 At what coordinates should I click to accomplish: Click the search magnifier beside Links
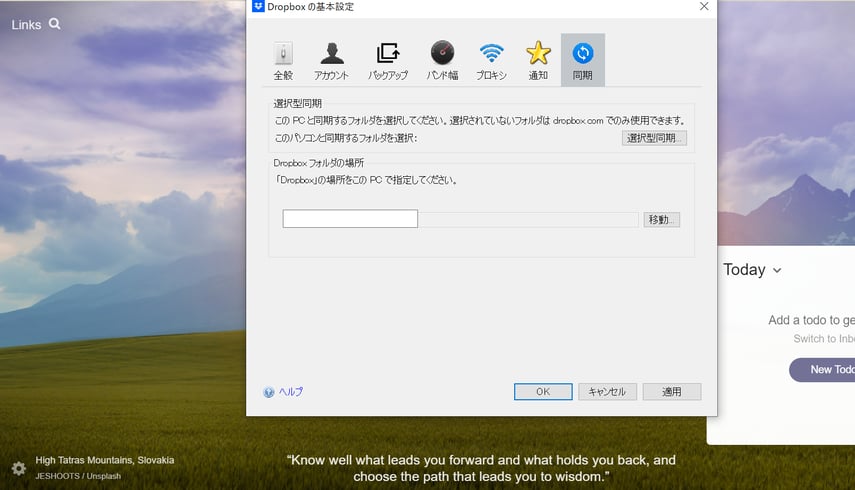(55, 24)
